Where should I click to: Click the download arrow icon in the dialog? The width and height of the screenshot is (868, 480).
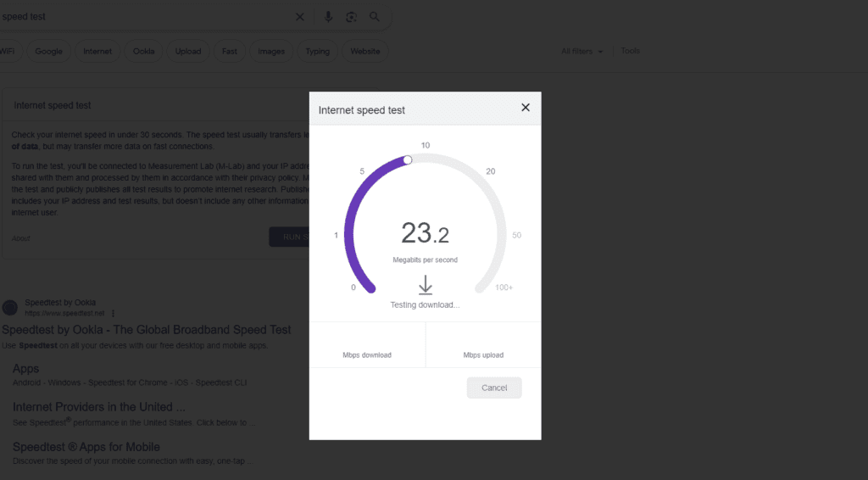[x=425, y=286]
